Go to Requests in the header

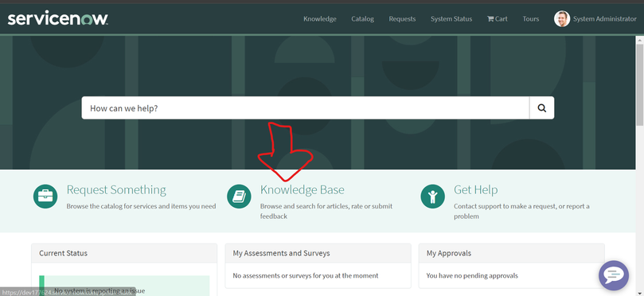(402, 19)
